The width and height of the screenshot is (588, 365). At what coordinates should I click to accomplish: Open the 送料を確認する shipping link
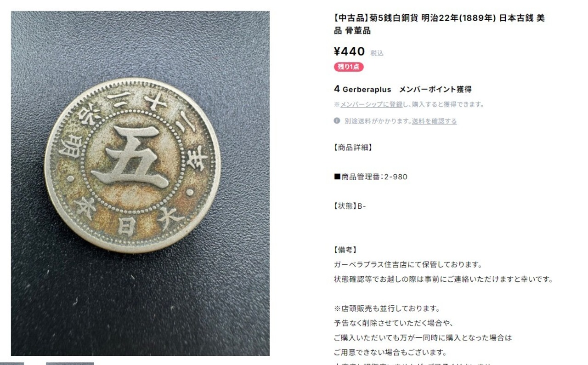point(434,121)
